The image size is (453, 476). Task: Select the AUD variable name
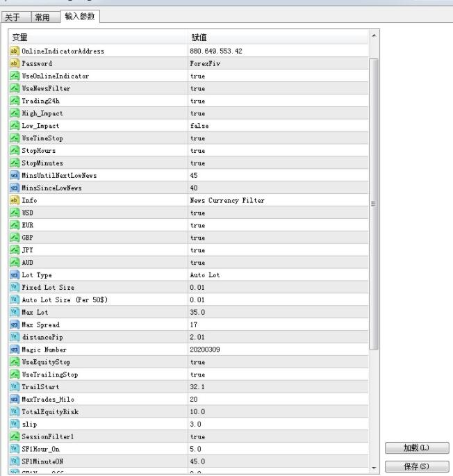tap(27, 263)
